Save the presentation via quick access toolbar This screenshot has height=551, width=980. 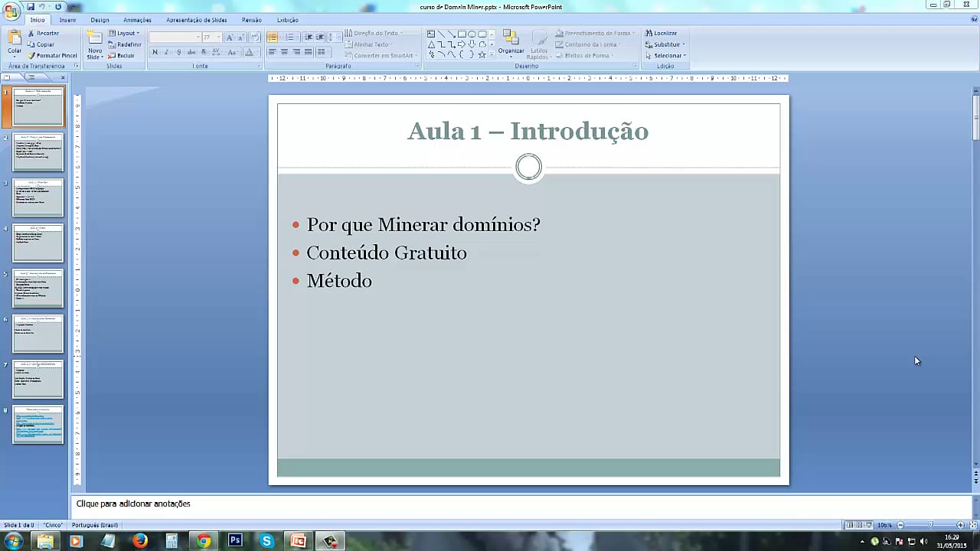tap(31, 7)
